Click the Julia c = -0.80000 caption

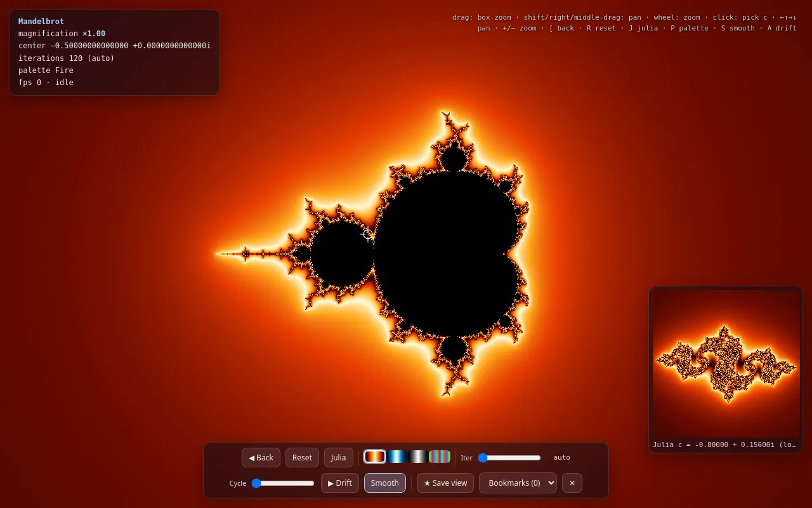coord(724,444)
